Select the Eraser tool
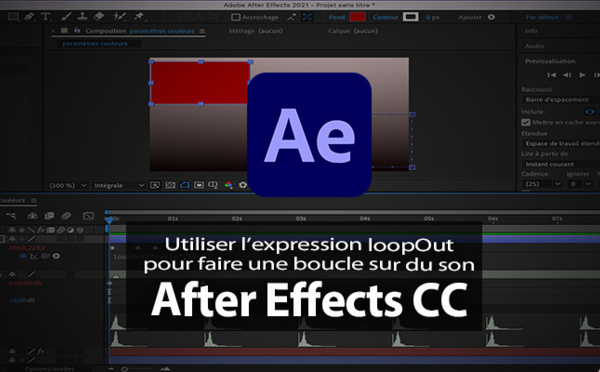Viewport: 600px width, 372px height. (99, 17)
